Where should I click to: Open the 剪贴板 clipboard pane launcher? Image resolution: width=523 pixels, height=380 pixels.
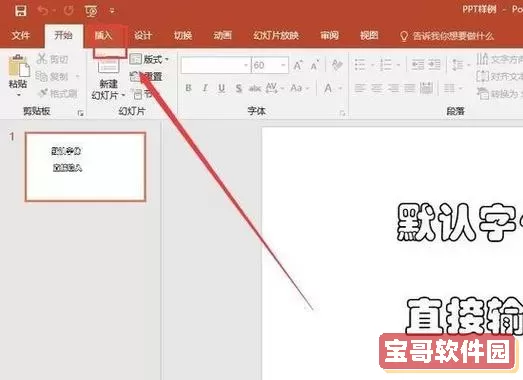pyautogui.click(x=80, y=113)
